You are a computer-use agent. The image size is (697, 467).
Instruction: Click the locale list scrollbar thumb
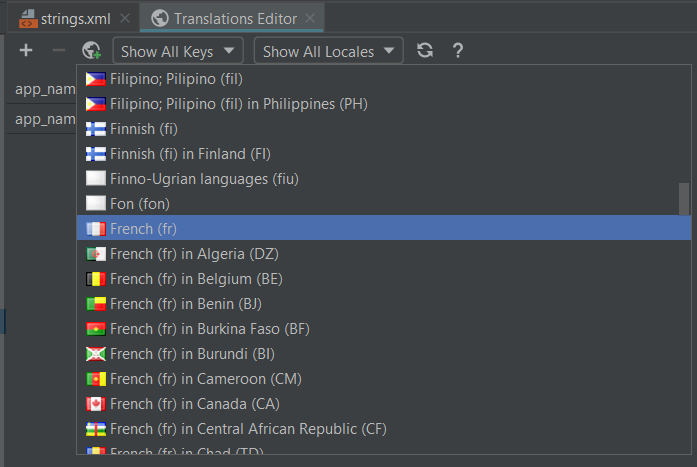684,198
